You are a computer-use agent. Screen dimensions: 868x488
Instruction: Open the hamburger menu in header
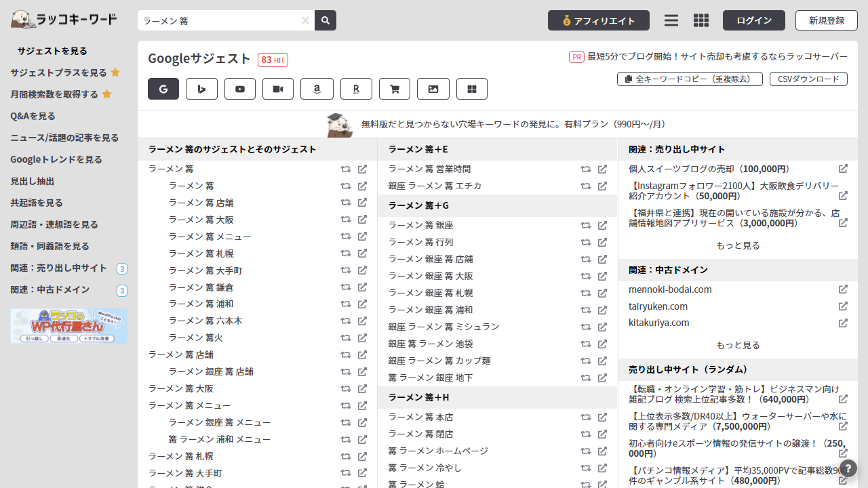[x=671, y=20]
